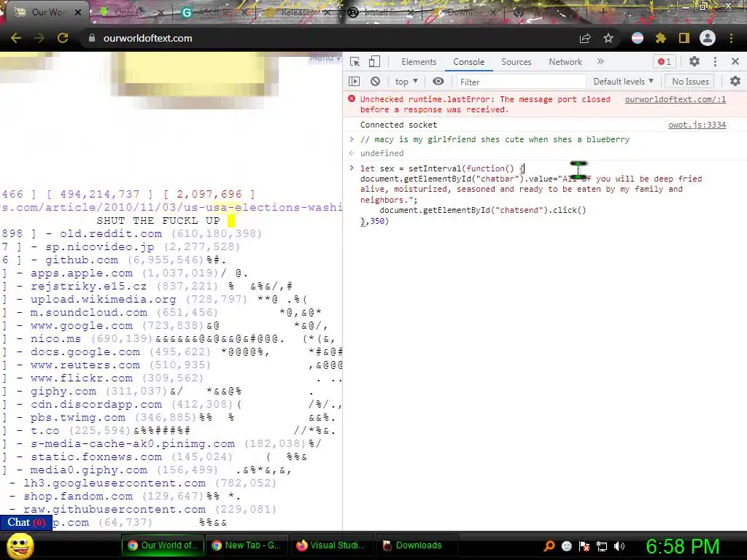Expand the macy comment console entry

[x=352, y=139]
